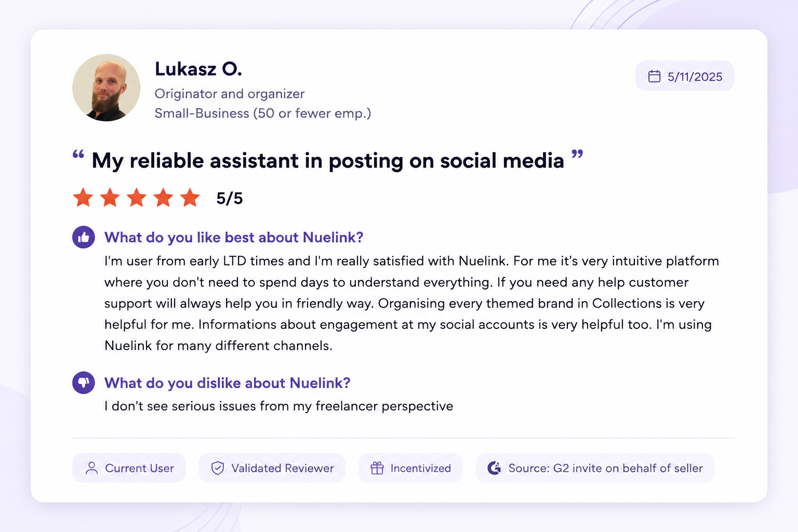This screenshot has height=532, width=798.
Task: Click the thumbs-down icon beside dislike question
Action: tap(83, 383)
